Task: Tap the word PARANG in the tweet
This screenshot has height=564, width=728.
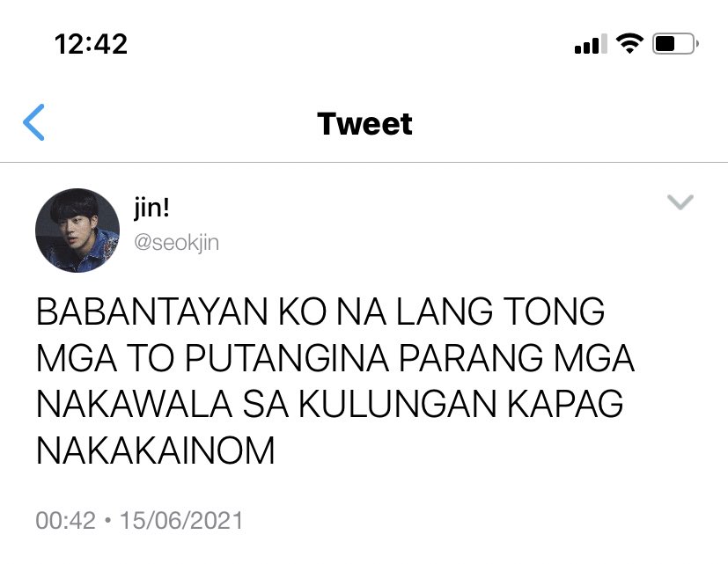Action: [x=471, y=357]
